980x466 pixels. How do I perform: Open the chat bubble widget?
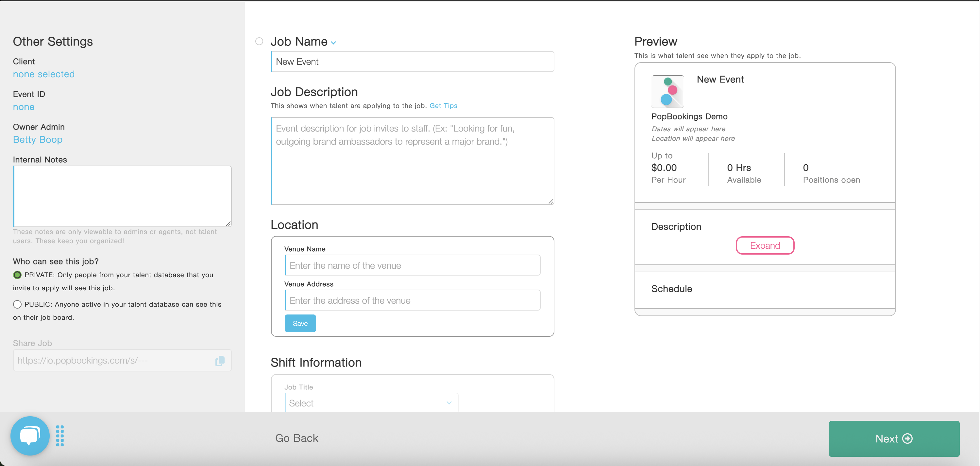(30, 436)
